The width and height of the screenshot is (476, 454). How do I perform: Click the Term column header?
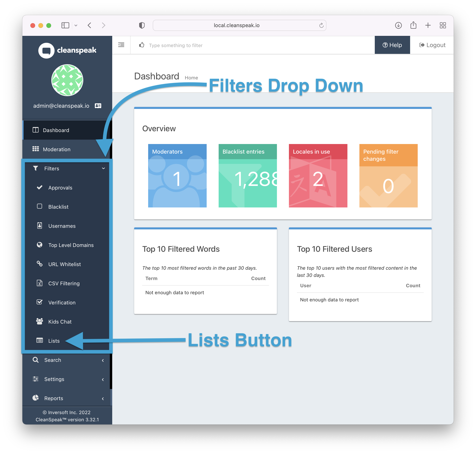tap(151, 278)
